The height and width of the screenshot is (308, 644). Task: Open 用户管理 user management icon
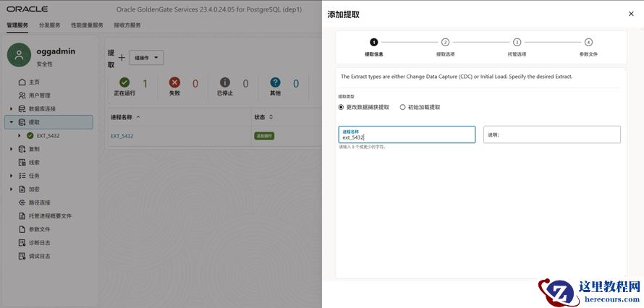pos(22,95)
